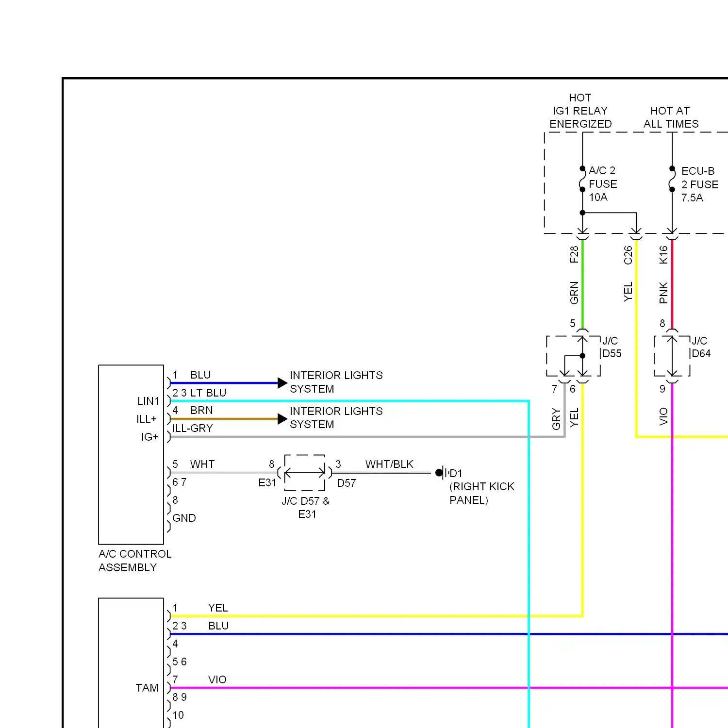This screenshot has width=728, height=728.
Task: Click the C26 connector label
Action: click(628, 255)
